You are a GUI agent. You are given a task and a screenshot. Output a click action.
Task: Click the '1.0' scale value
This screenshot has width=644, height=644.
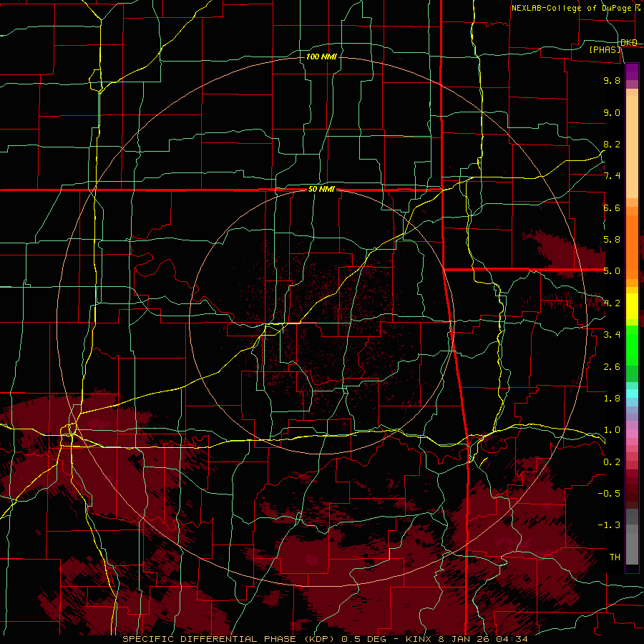[612, 430]
